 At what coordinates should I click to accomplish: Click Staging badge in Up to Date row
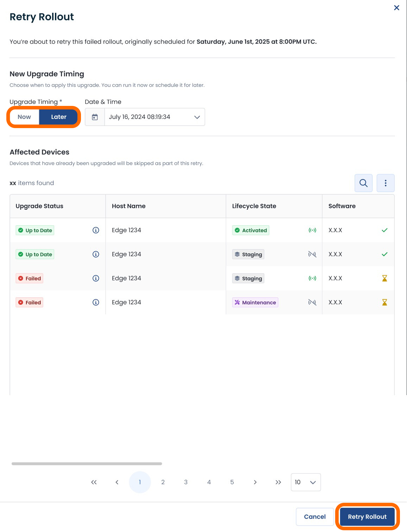[x=248, y=254]
